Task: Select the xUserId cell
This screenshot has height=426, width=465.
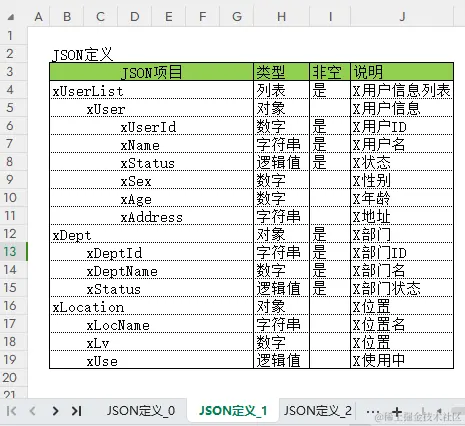Action: (151, 126)
